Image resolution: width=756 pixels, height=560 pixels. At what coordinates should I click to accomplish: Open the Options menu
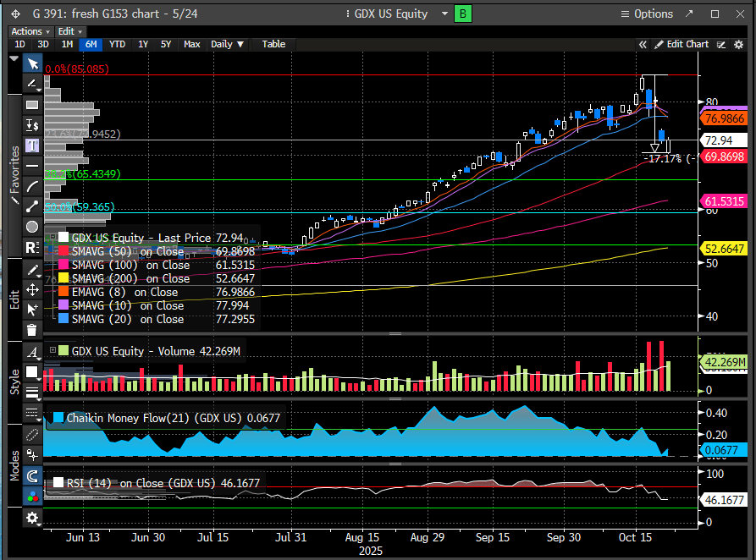coord(647,14)
